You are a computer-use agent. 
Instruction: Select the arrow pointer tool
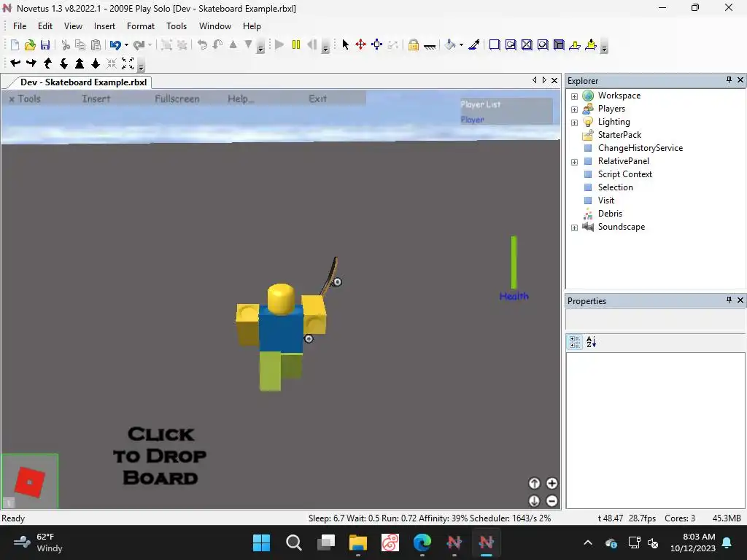pyautogui.click(x=345, y=44)
